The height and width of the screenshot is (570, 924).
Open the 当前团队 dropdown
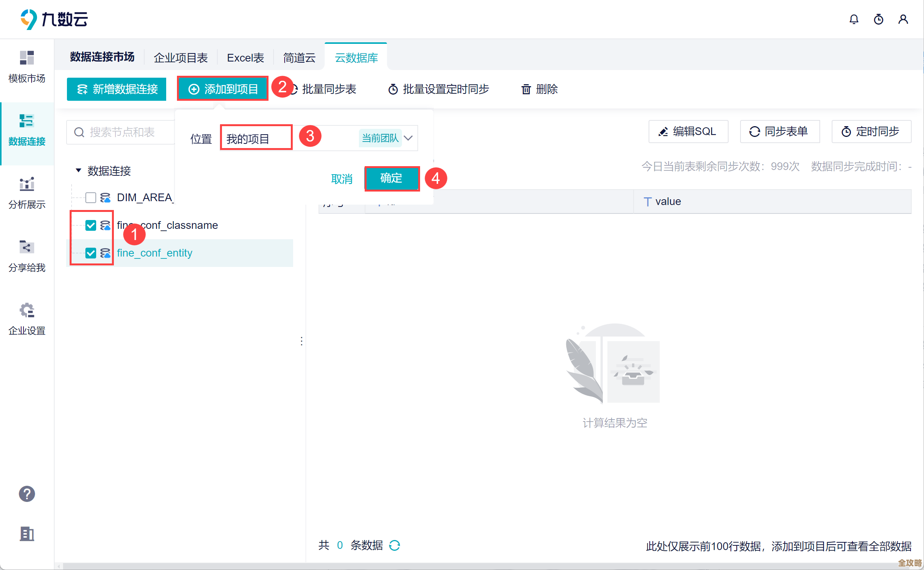[387, 138]
